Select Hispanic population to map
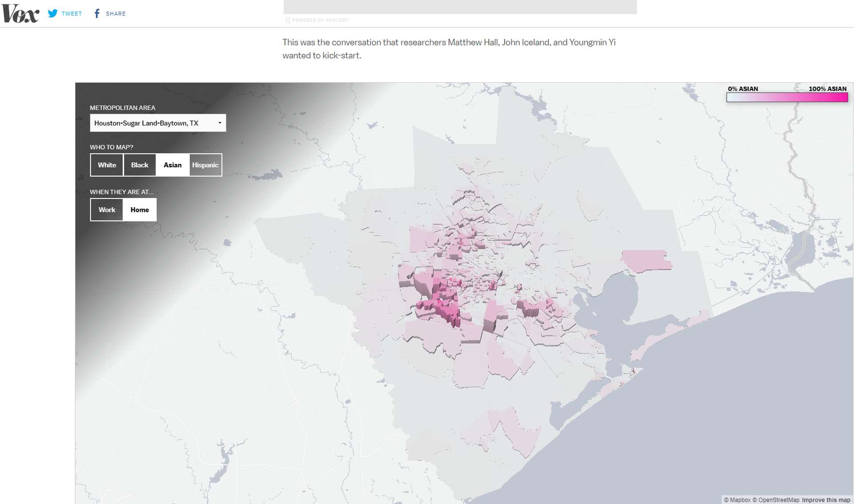The image size is (854, 504). pos(205,165)
